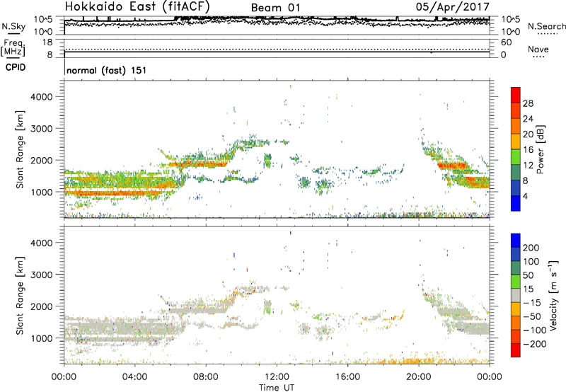The image size is (566, 392).
Task: Click the 'Power [dB]' color bar label
Action: 541,149
